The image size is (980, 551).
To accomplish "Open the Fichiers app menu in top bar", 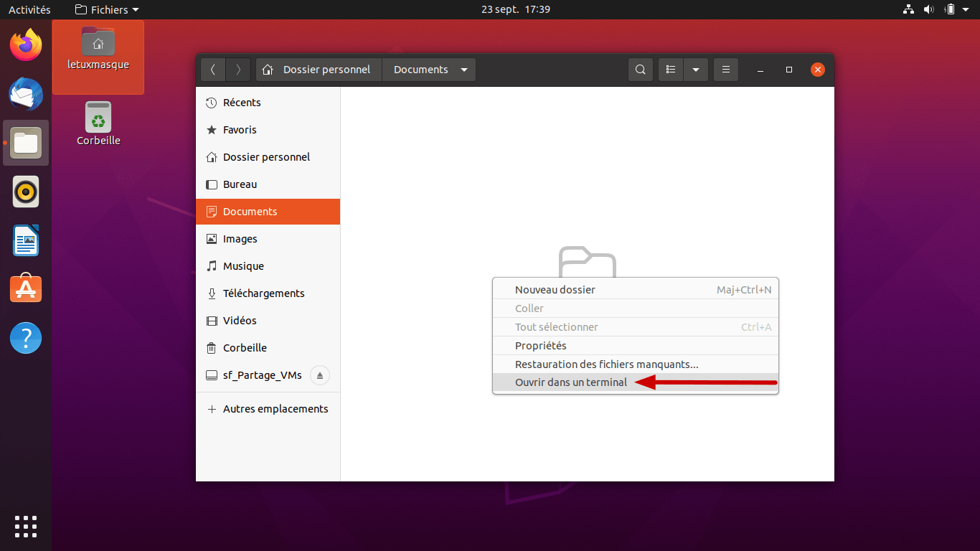I will point(107,9).
